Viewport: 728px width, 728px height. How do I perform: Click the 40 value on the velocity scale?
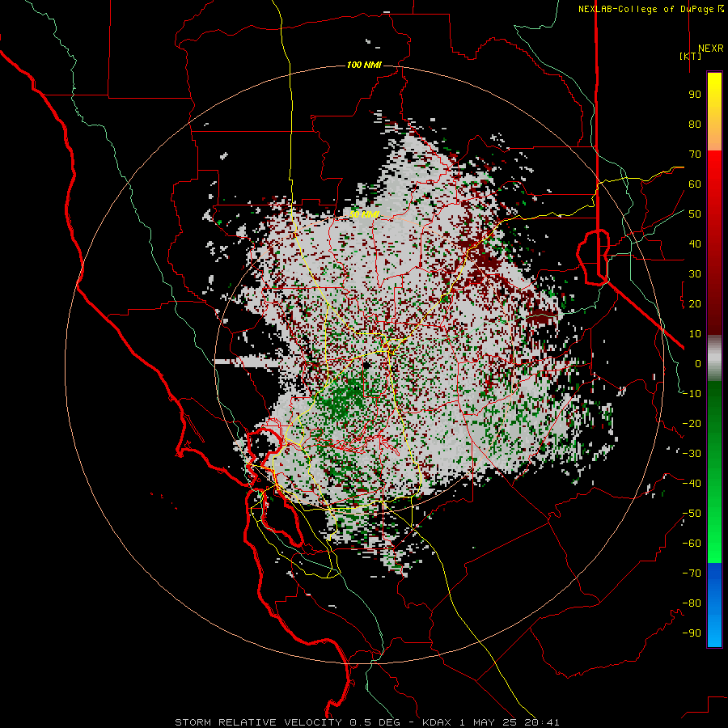695,244
